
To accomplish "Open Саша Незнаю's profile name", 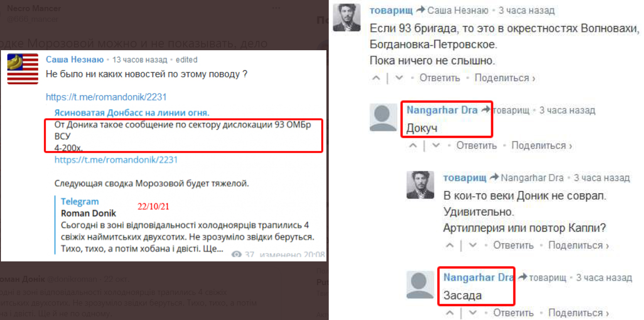I will (75, 60).
